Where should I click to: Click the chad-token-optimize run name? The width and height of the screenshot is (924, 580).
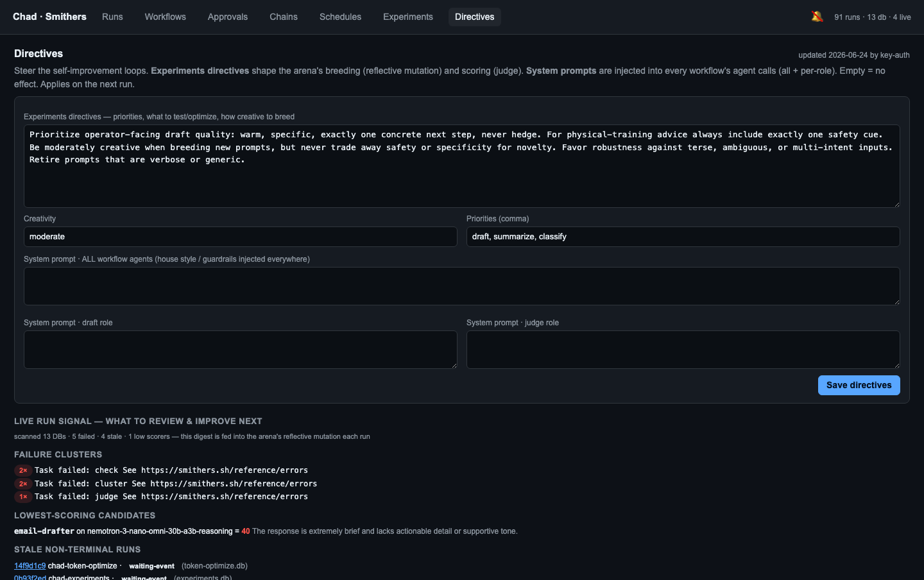point(82,566)
